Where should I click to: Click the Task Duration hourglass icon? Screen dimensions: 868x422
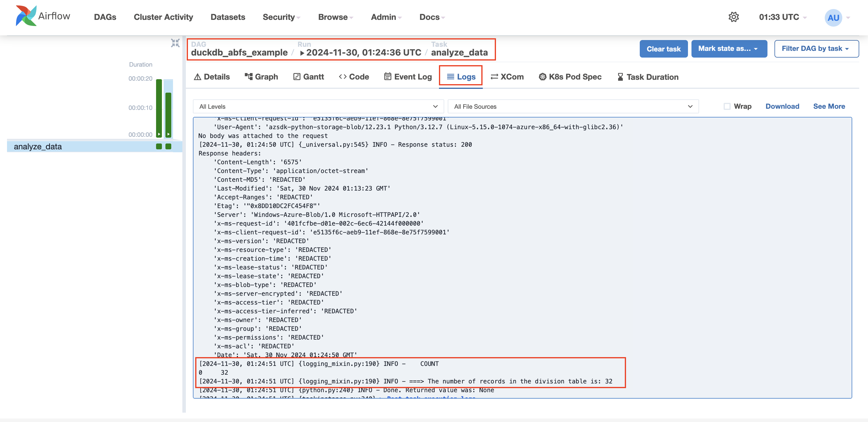(x=620, y=77)
